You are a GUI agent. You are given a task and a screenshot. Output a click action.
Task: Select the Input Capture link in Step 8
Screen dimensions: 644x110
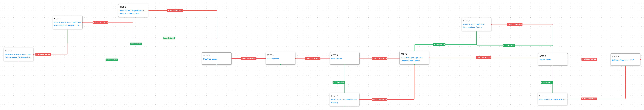[545, 60]
